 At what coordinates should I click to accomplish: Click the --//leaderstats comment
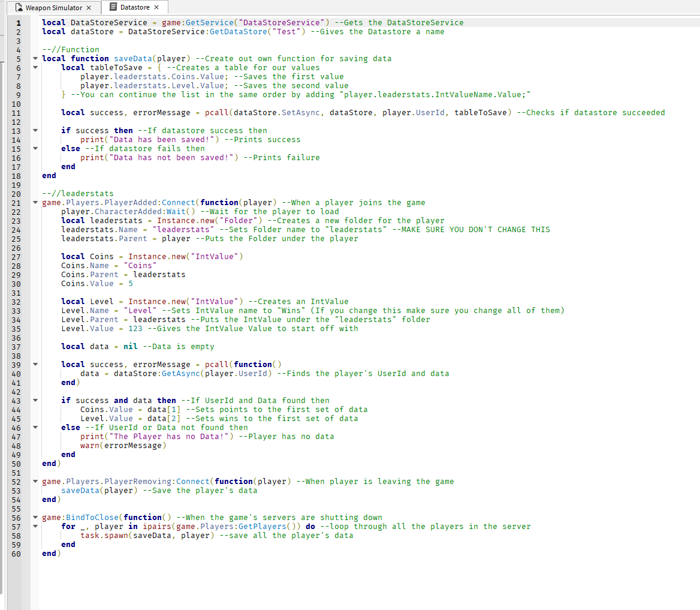[x=78, y=194]
